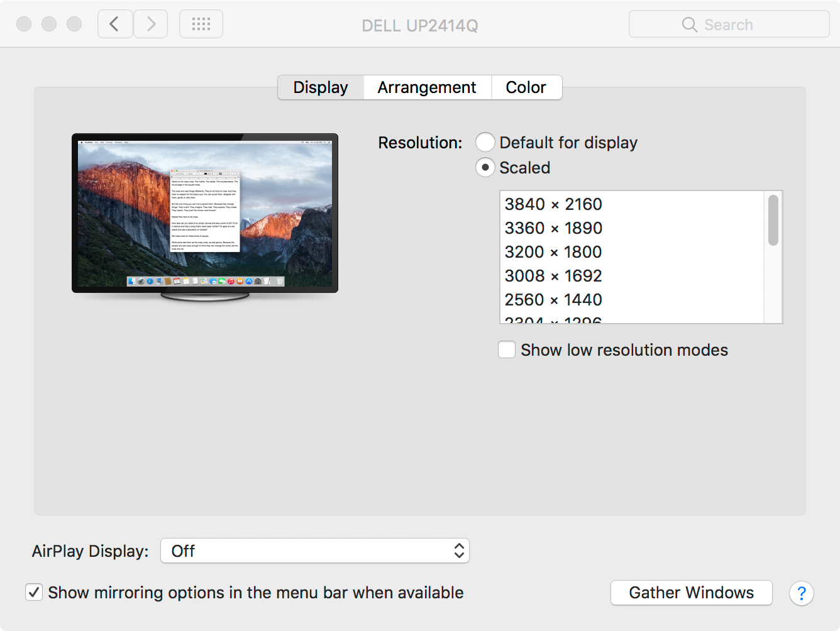Click the magnifying glass search icon

[690, 25]
